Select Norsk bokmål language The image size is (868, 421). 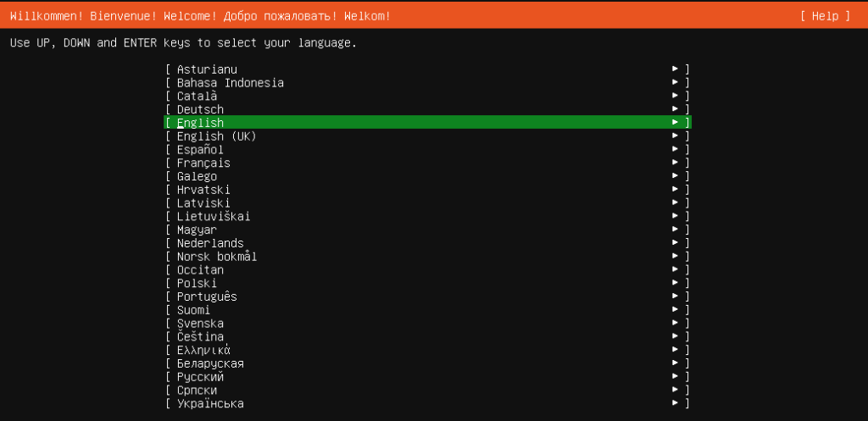pos(217,257)
